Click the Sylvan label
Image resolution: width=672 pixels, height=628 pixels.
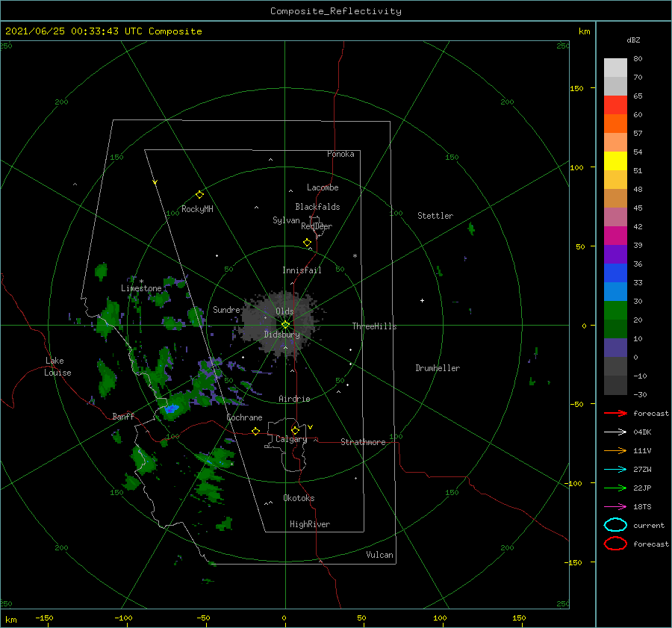pyautogui.click(x=286, y=220)
